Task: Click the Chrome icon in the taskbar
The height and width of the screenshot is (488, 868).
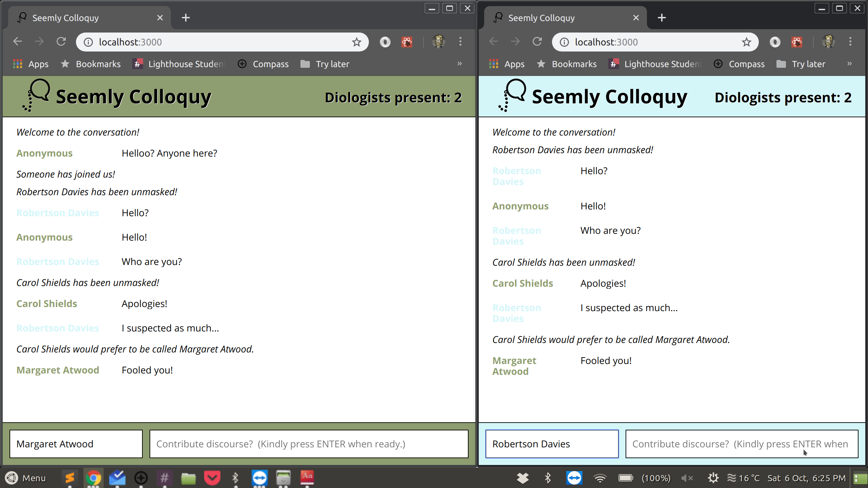Action: pos(93,478)
